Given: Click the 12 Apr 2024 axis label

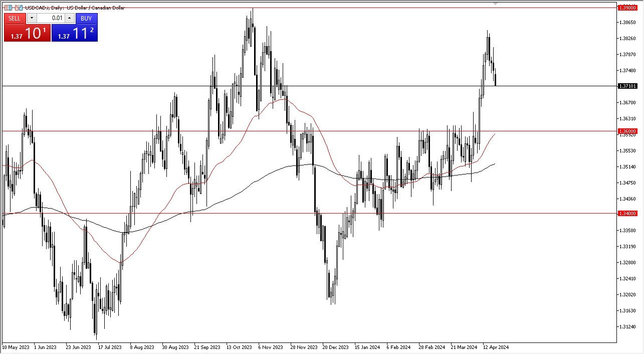Looking at the screenshot, I should 495,347.
